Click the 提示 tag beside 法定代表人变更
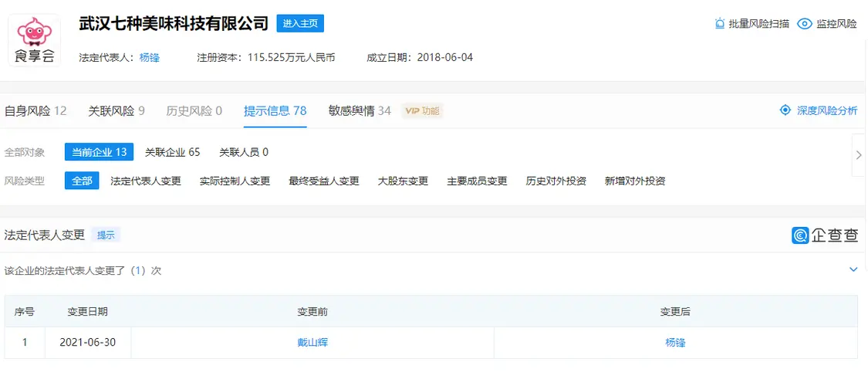Viewport: 868px width, 379px height. point(106,235)
